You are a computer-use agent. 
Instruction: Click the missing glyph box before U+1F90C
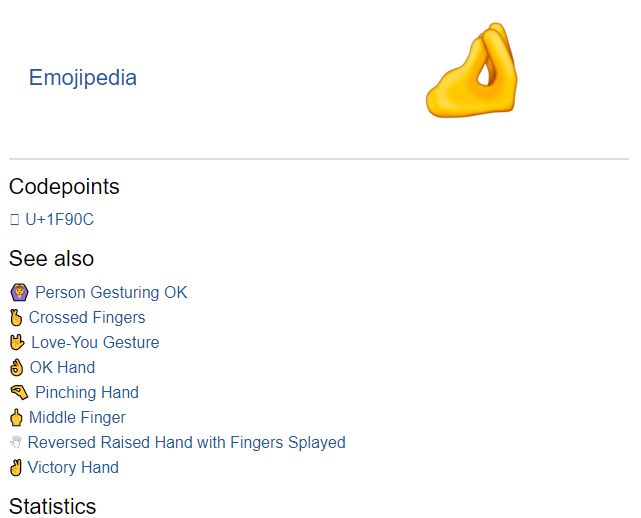tap(14, 220)
